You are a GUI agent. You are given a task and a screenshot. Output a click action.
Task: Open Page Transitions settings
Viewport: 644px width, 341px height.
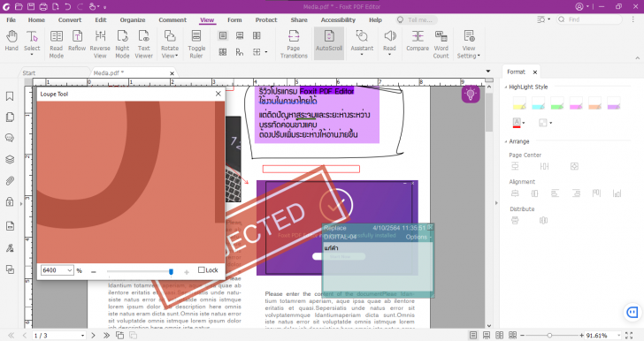pos(294,44)
